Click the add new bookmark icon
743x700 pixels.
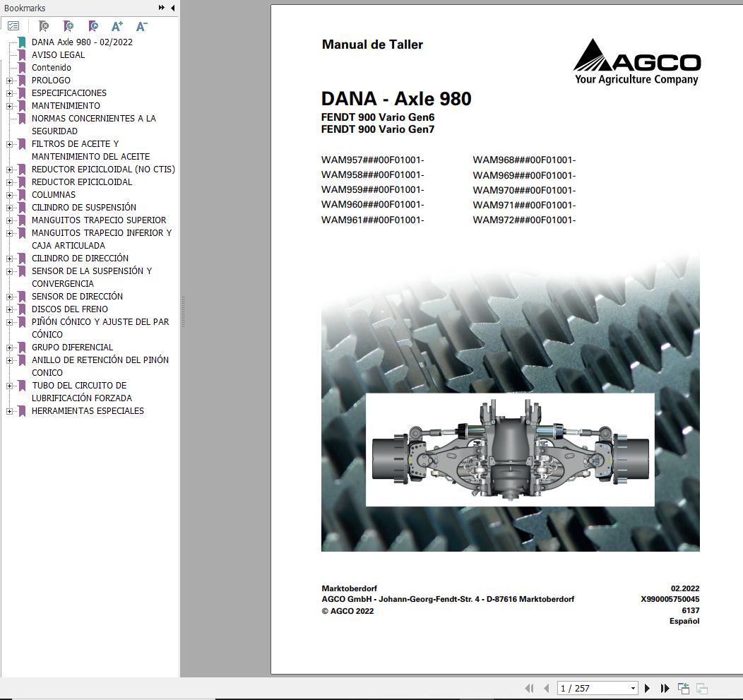coord(69,26)
